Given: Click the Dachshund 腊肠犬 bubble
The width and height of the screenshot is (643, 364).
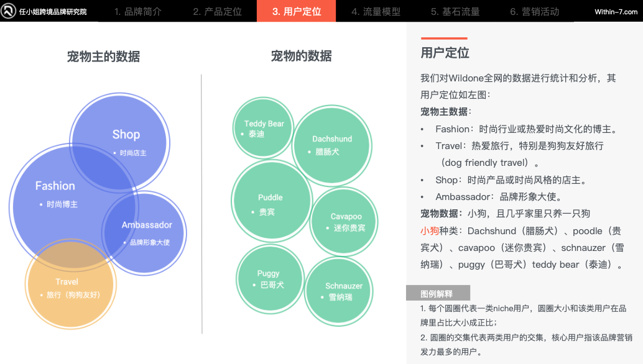Looking at the screenshot, I should click(332, 145).
